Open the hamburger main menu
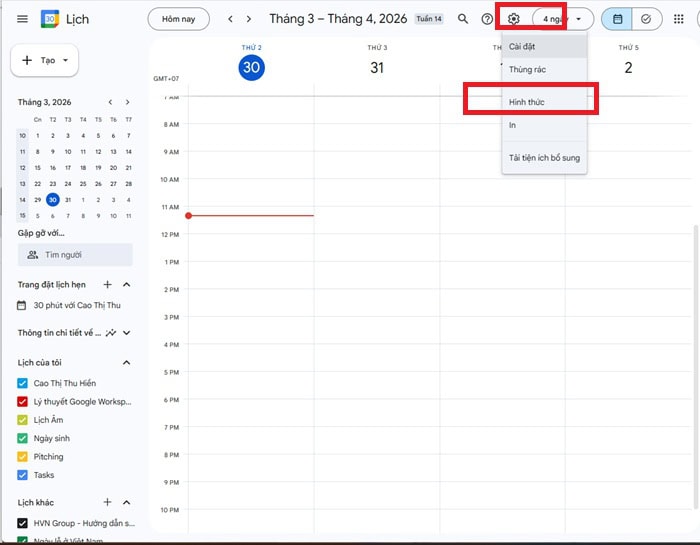Screen dimensions: 700x545 pyautogui.click(x=22, y=19)
